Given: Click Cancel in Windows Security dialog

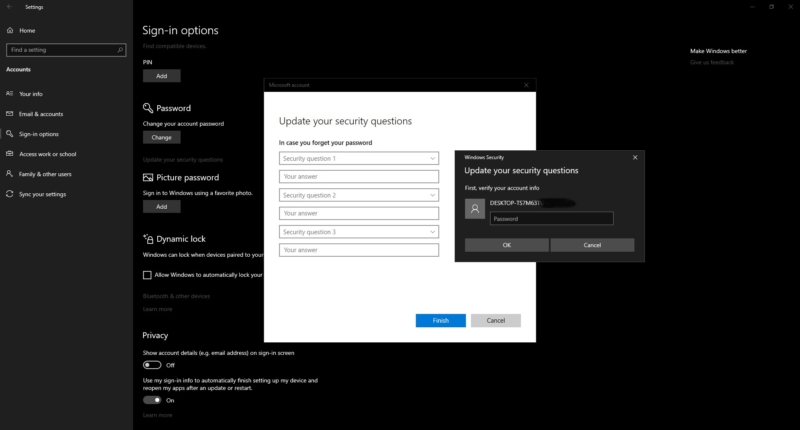Looking at the screenshot, I should coord(592,245).
